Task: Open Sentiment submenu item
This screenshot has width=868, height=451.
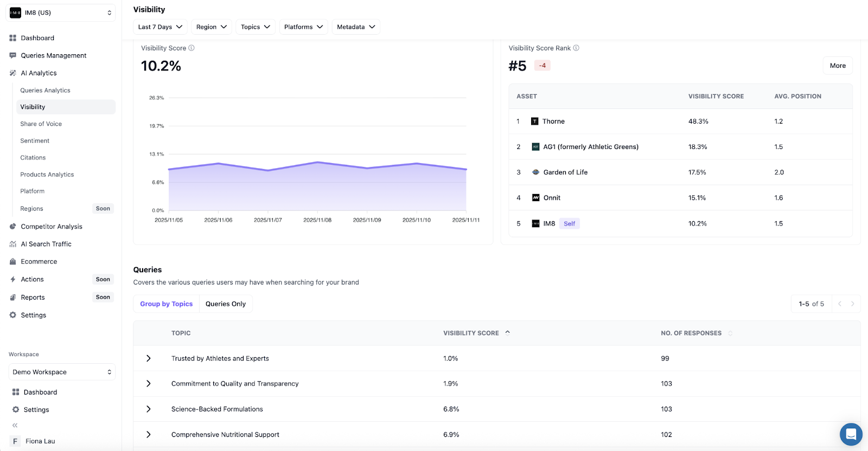Action: [x=35, y=140]
